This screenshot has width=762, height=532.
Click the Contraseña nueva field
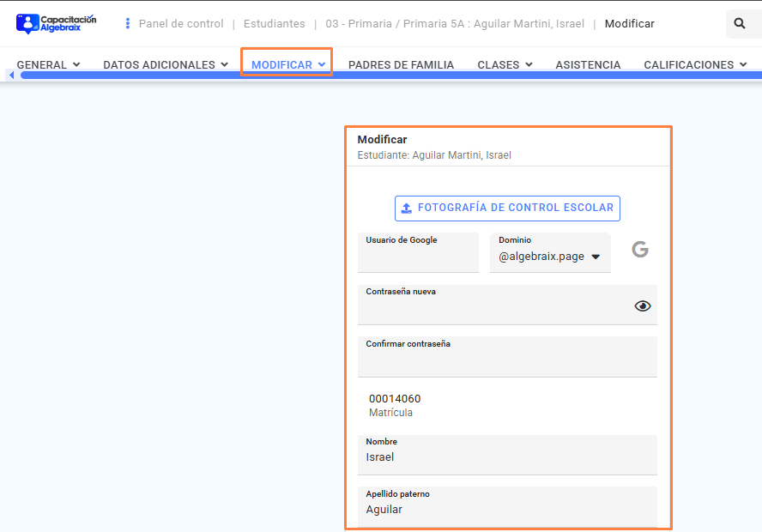(x=507, y=305)
